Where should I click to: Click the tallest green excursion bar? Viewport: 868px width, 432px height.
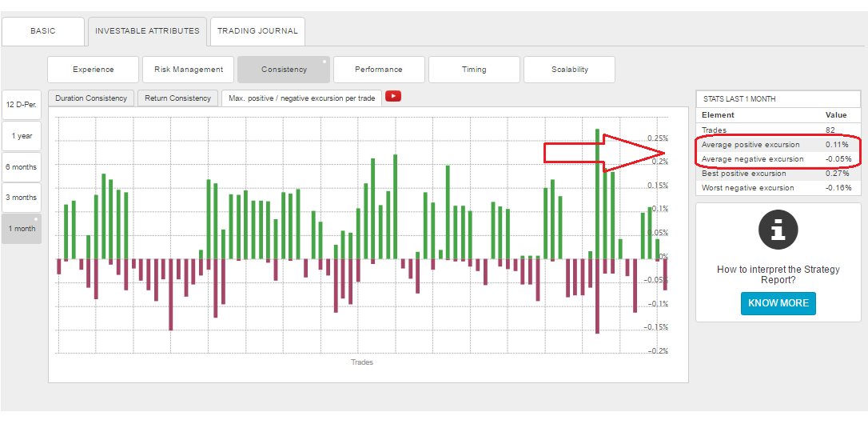597,192
